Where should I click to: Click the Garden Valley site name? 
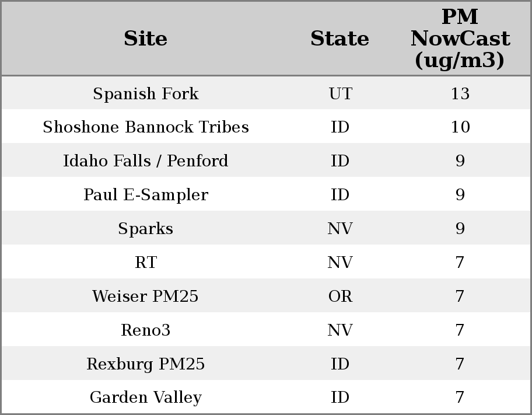[x=145, y=397]
